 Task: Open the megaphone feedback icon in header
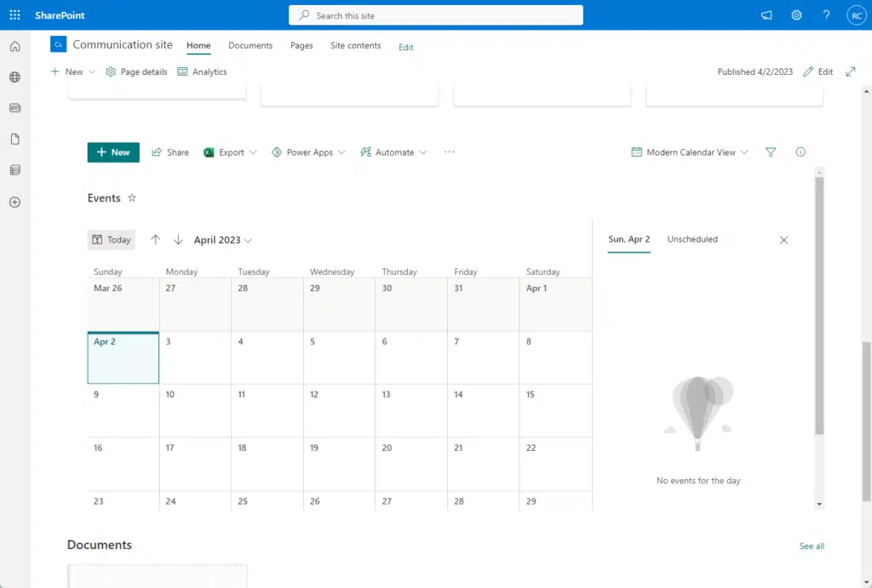point(766,15)
